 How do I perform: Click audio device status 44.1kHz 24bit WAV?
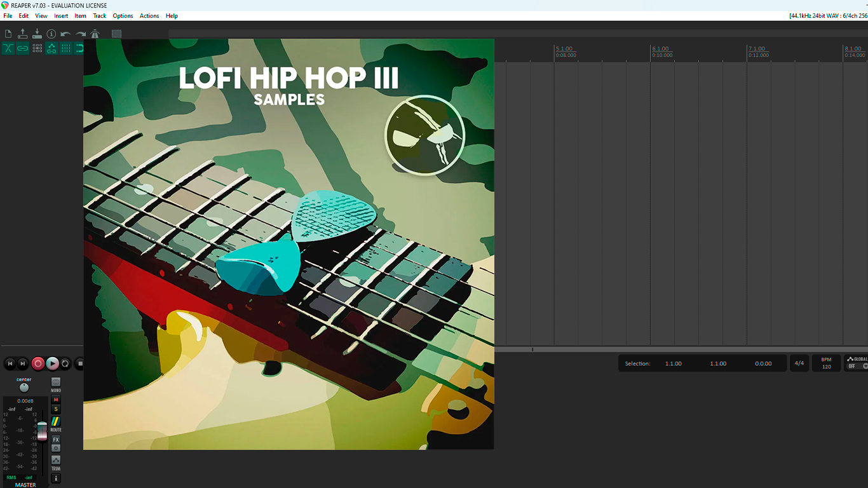(828, 16)
